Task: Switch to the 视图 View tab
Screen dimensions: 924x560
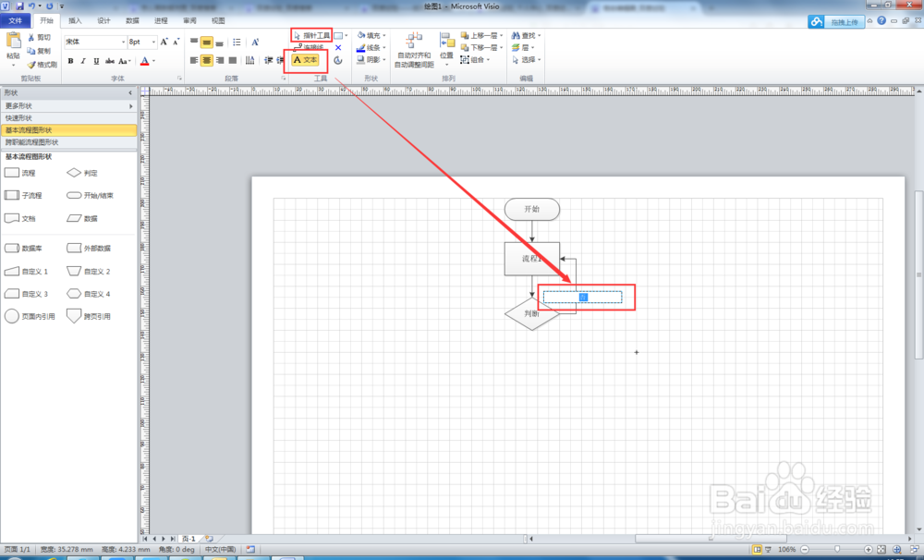Action: 218,20
